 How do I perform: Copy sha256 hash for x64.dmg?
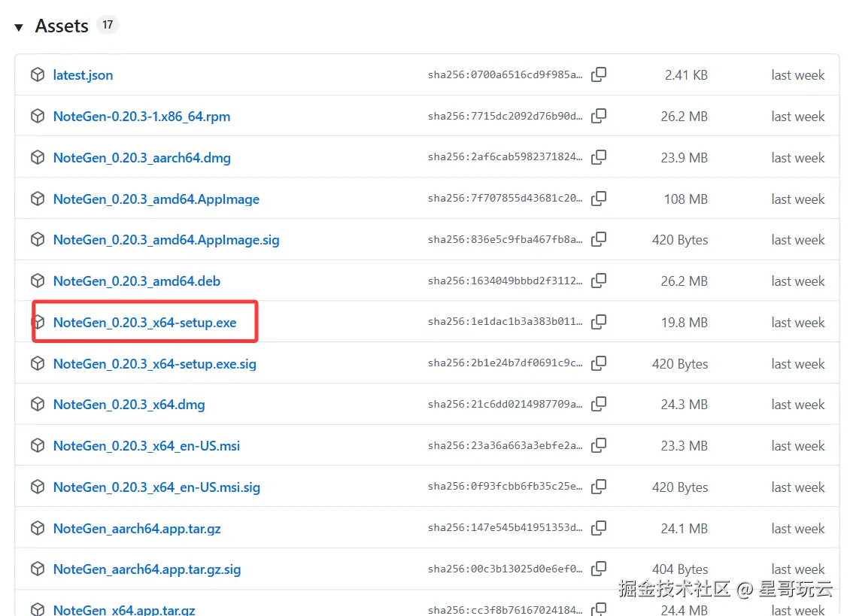599,404
